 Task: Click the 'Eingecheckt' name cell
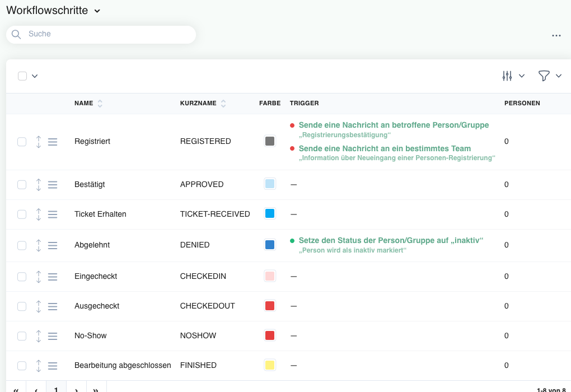pyautogui.click(x=96, y=276)
